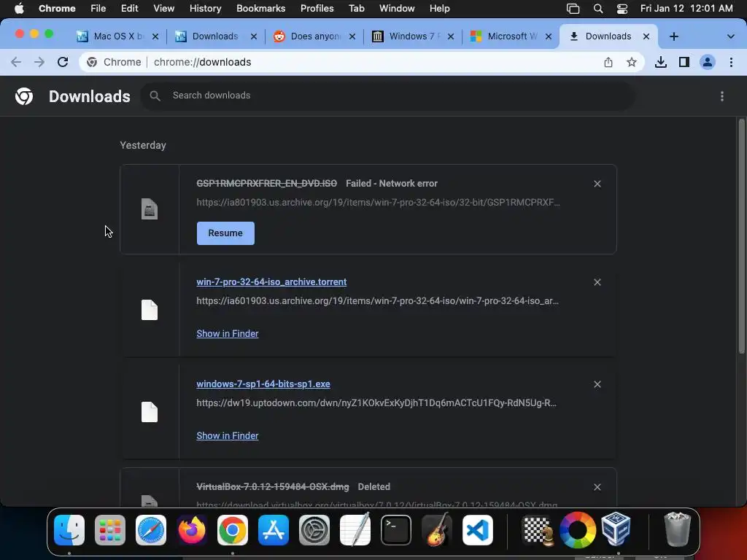
Task: Click the share icon in address bar
Action: tap(608, 62)
